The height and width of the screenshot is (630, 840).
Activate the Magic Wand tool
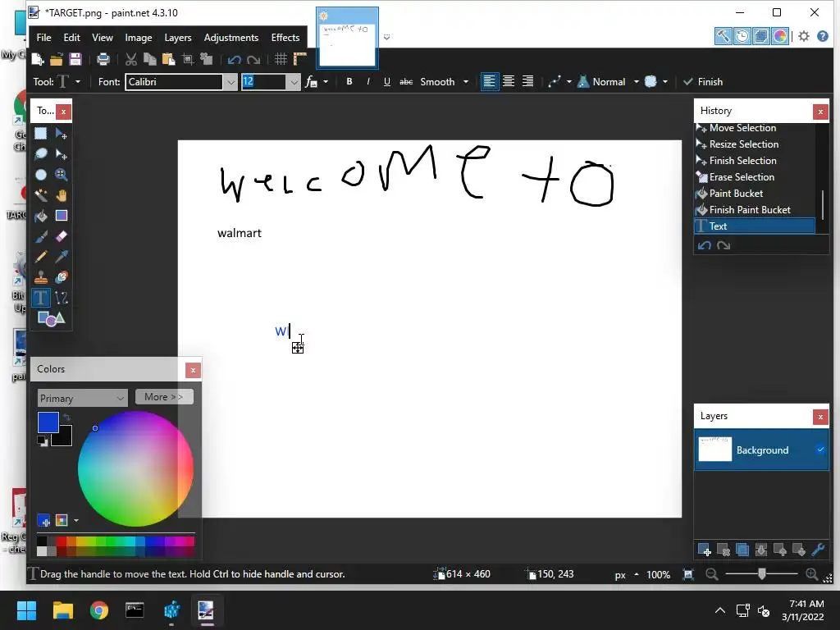point(41,195)
